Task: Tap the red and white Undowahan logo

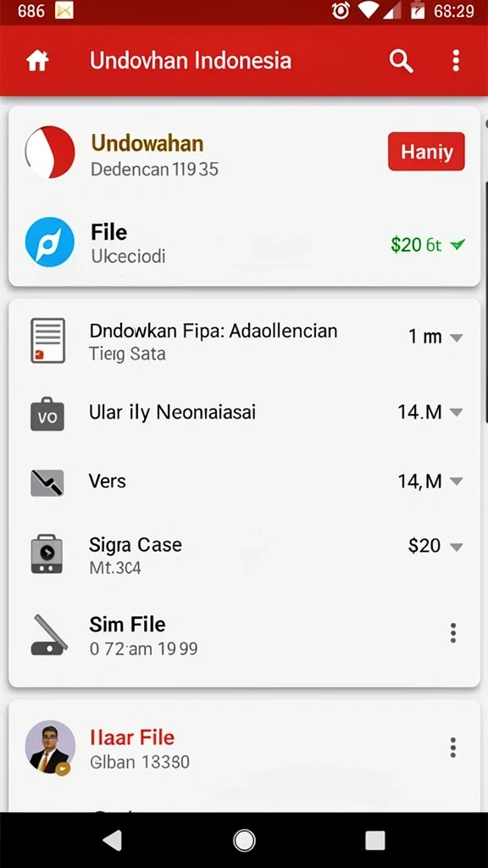Action: click(x=50, y=153)
